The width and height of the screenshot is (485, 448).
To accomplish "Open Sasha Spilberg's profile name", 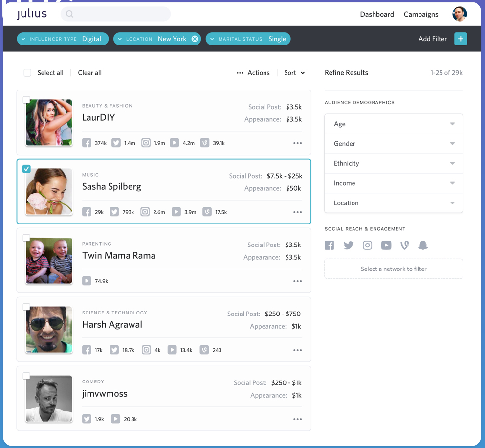I will (x=111, y=186).
